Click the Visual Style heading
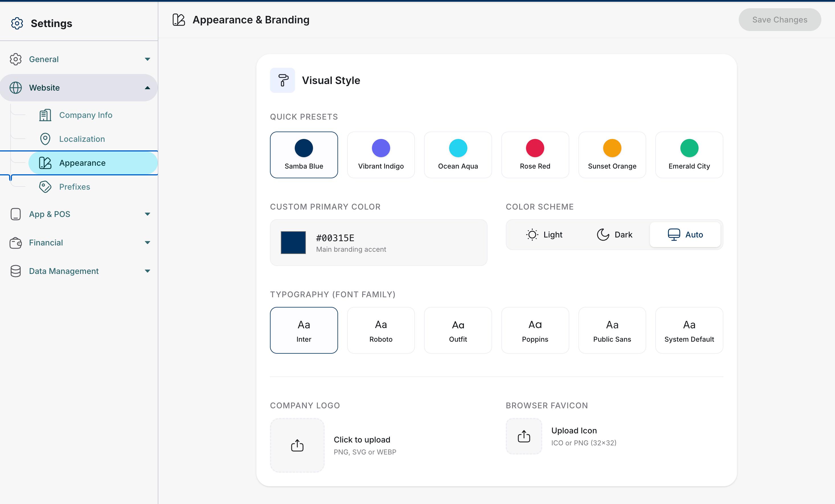 (331, 80)
